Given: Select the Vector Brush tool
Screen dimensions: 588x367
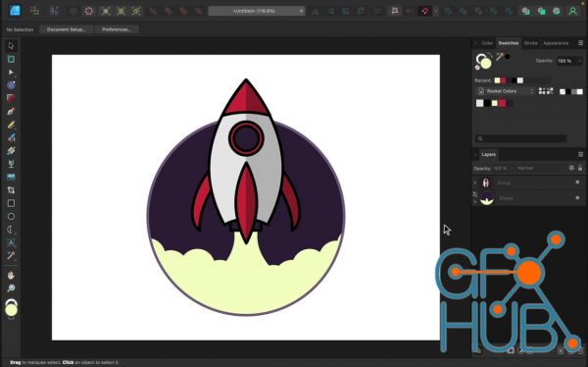Looking at the screenshot, I should coord(11,137).
